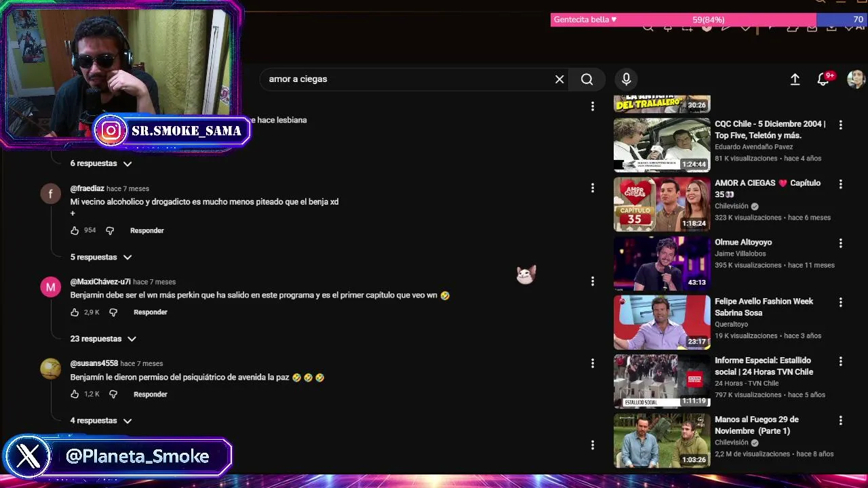Start voice search with microphone icon

pos(627,79)
